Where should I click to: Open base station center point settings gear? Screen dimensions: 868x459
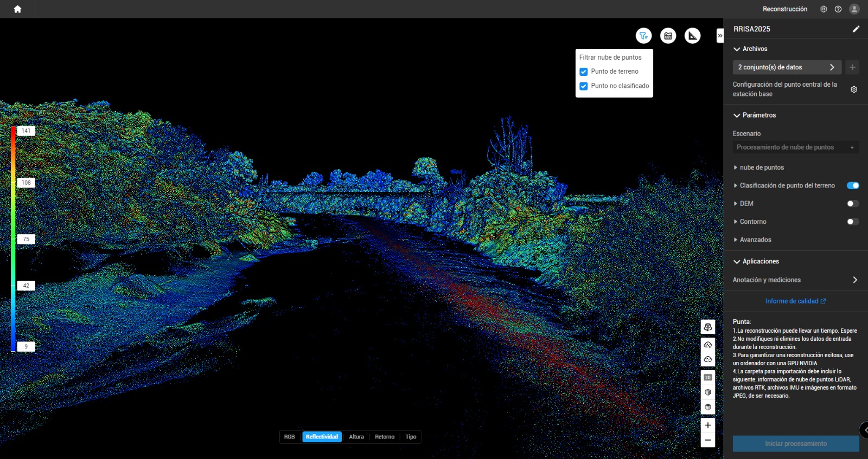[x=854, y=89]
